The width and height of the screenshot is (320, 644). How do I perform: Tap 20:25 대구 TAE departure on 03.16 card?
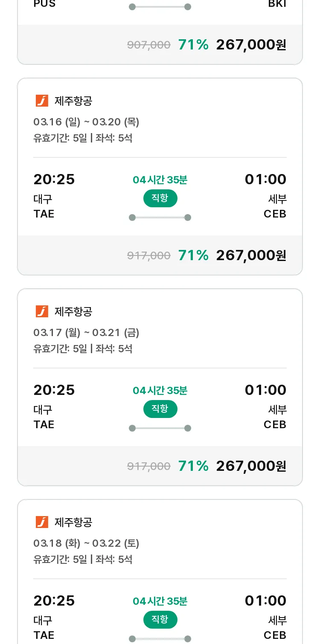pyautogui.click(x=54, y=196)
